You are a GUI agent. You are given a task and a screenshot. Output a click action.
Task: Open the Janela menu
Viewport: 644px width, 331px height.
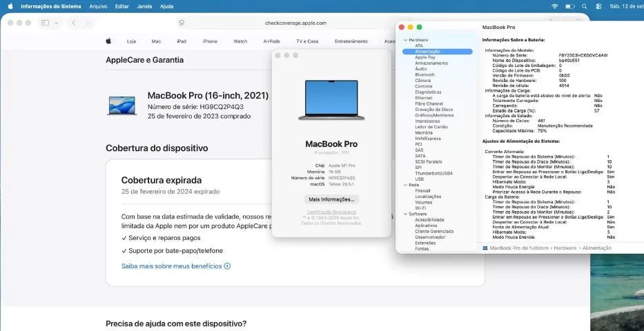point(144,7)
